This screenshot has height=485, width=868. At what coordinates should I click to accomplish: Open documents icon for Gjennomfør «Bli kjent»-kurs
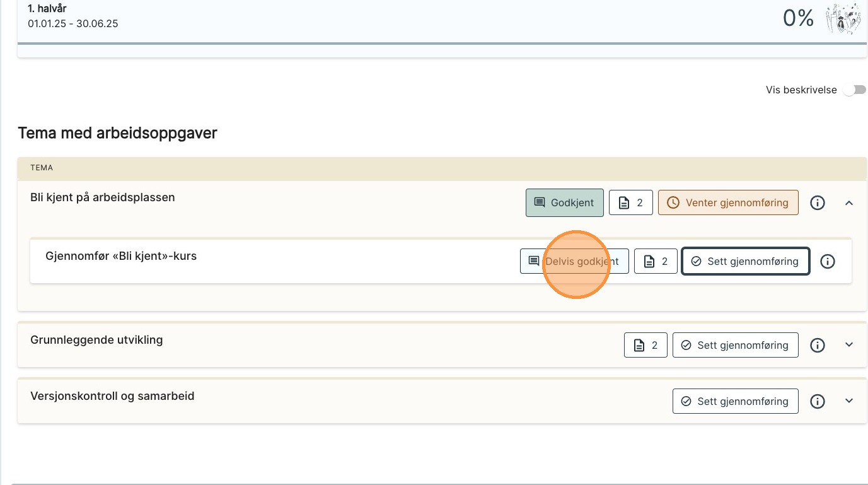[656, 261]
